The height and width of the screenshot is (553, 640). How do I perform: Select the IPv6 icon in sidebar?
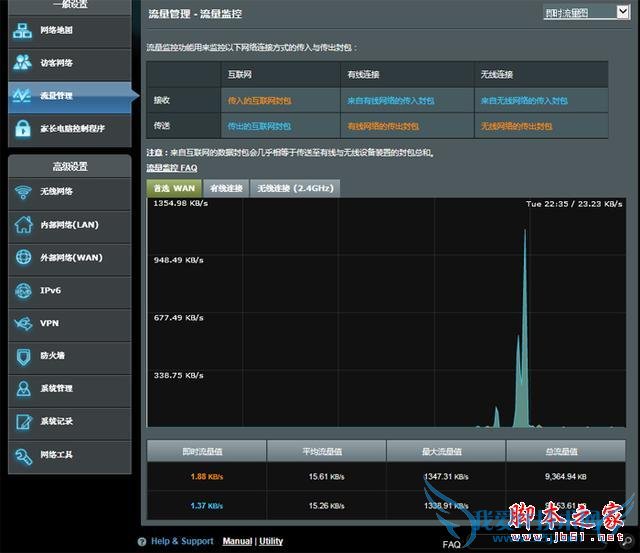[23, 291]
